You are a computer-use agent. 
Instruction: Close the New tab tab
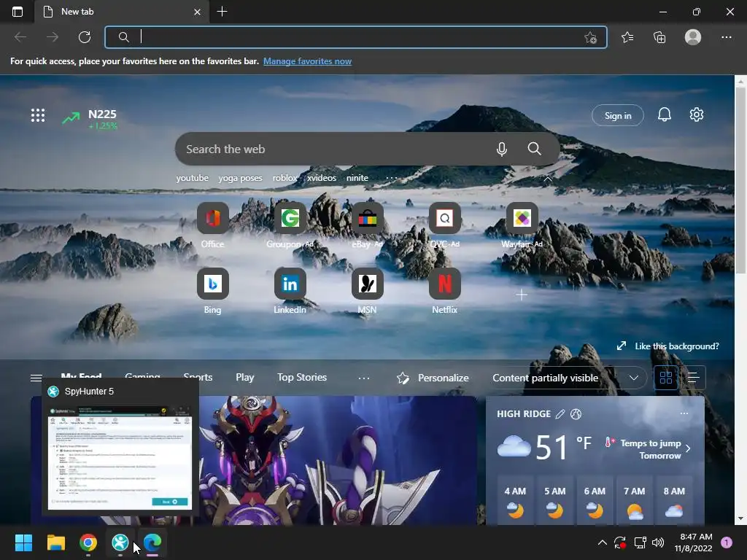tap(197, 12)
